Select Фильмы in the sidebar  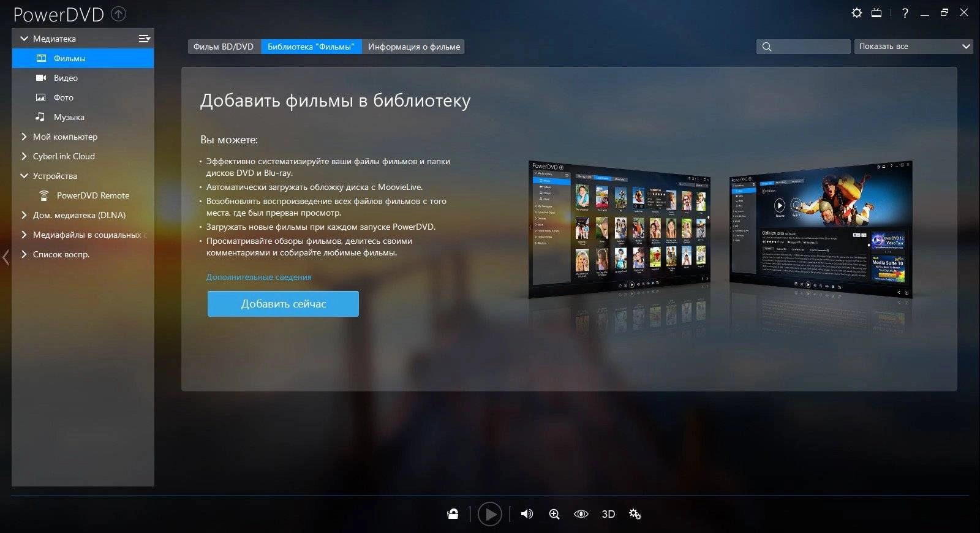tap(83, 58)
